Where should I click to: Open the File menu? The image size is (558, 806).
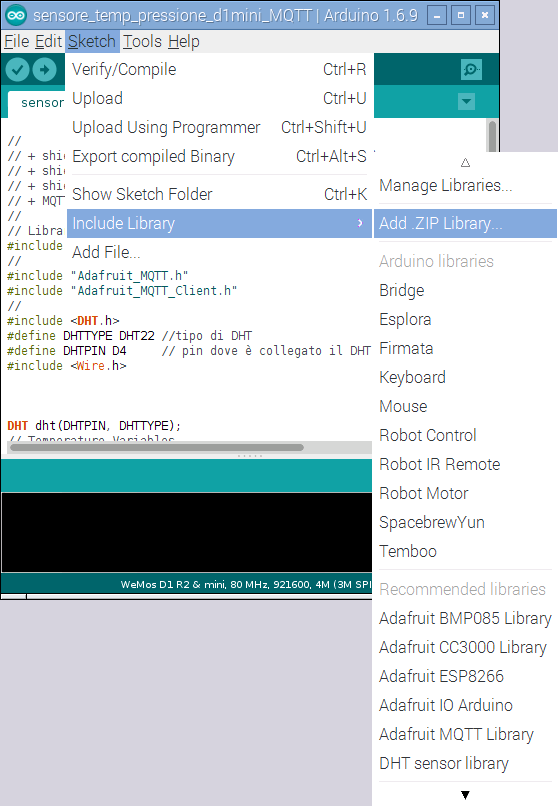16,41
